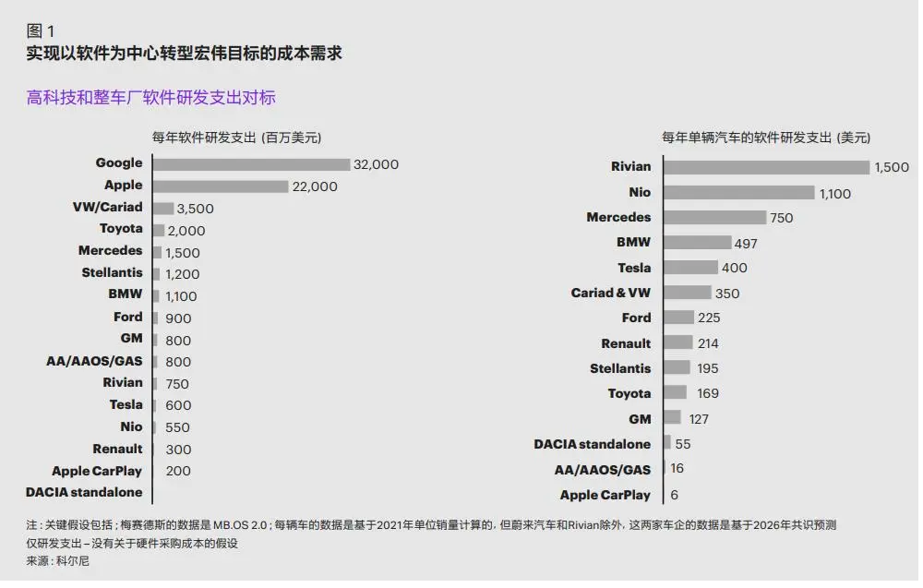Click the Apple CarPlay label in left chart
Screen dimensions: 923x588
click(x=97, y=472)
